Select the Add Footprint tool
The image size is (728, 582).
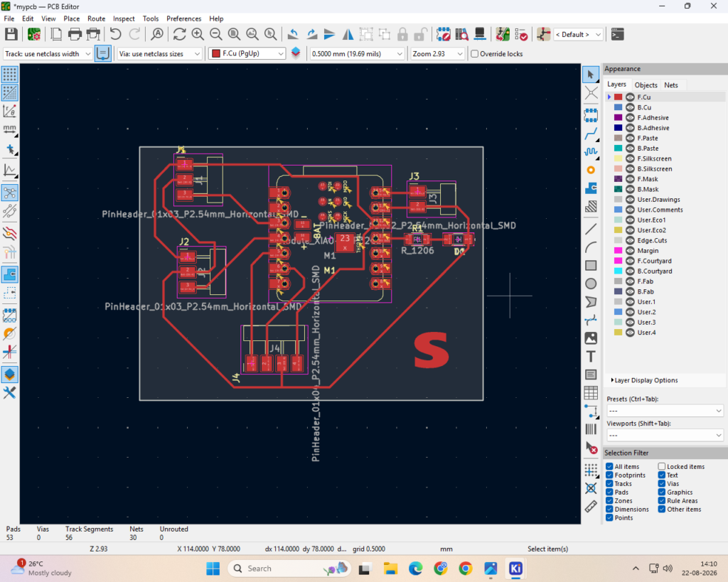pyautogui.click(x=591, y=114)
